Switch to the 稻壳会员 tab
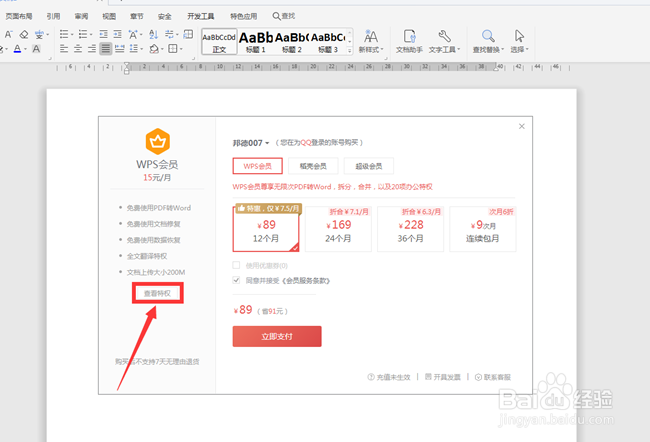 point(313,166)
